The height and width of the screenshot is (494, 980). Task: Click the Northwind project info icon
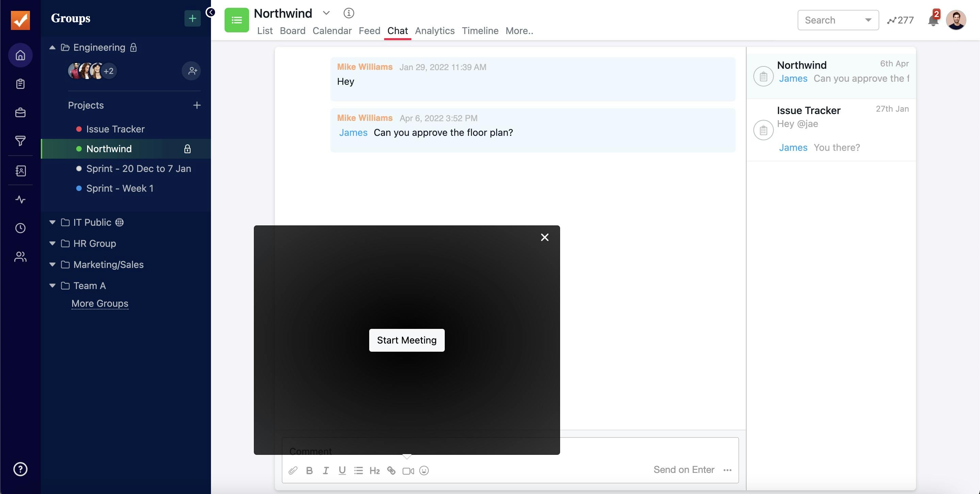(x=348, y=13)
